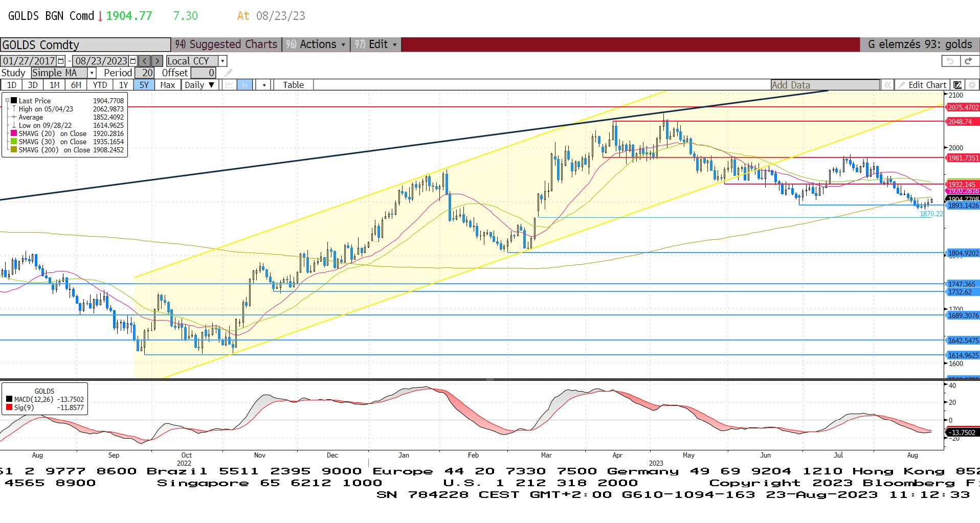The width and height of the screenshot is (980, 523).
Task: Click the 1893.1426 price level label
Action: point(963,206)
